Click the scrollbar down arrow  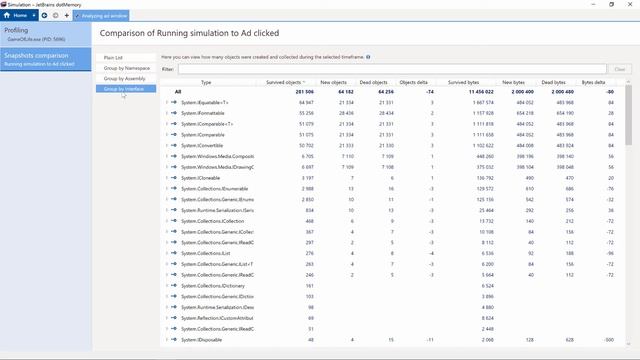pyautogui.click(x=628, y=344)
